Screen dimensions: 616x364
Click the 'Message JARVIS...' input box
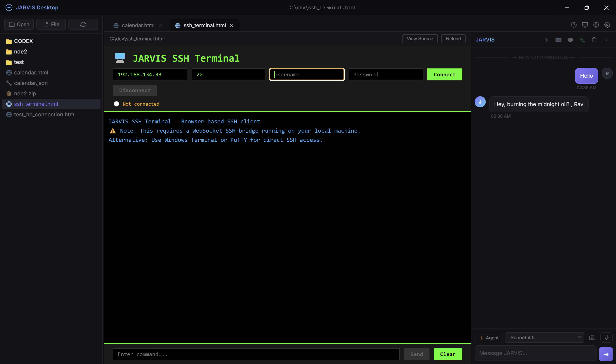pos(535,353)
